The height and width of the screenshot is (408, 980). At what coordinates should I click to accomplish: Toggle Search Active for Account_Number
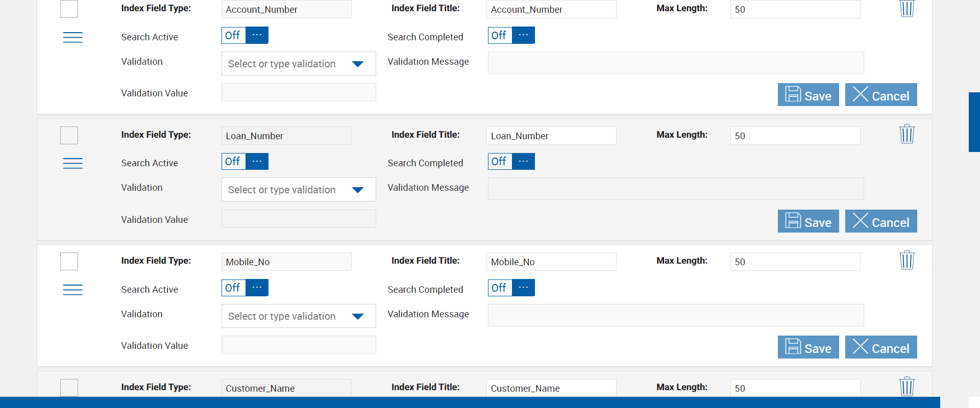245,35
